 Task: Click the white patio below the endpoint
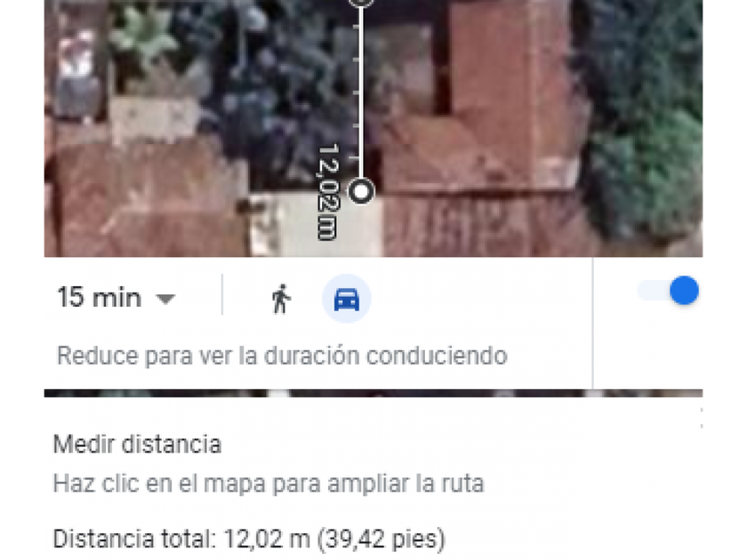(x=317, y=224)
